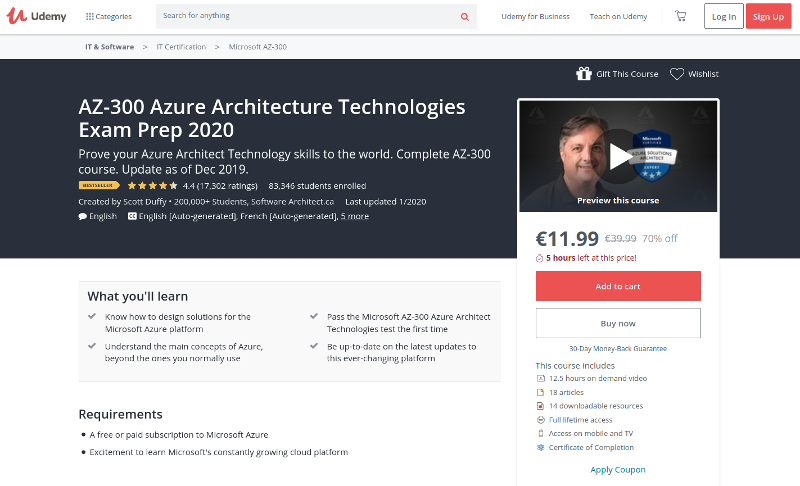The height and width of the screenshot is (486, 800).
Task: Play the course preview video
Action: 618,156
